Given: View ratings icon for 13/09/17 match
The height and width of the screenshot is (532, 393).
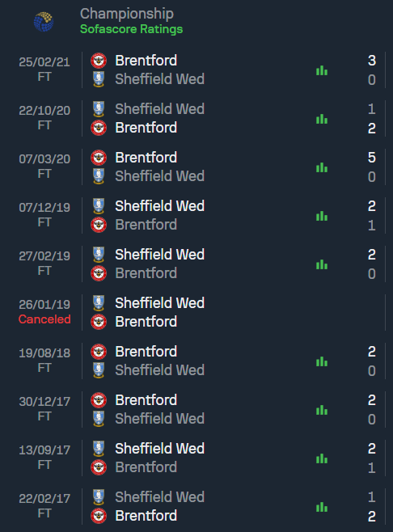Looking at the screenshot, I should point(322,458).
